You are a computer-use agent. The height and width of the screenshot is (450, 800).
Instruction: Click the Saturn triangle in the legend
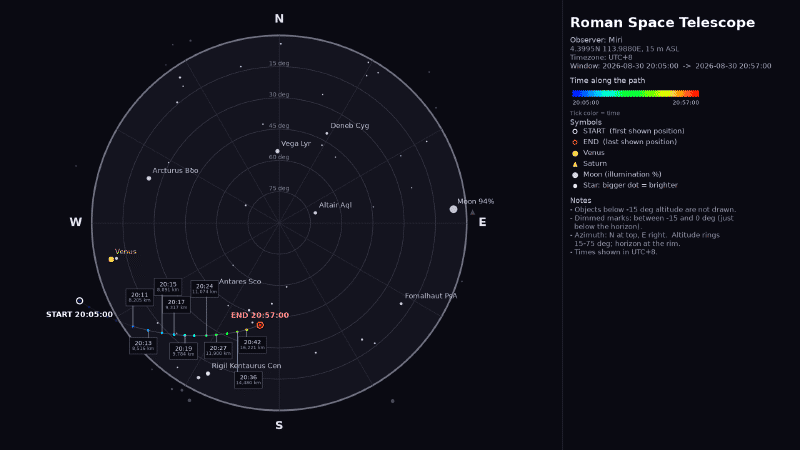click(575, 164)
